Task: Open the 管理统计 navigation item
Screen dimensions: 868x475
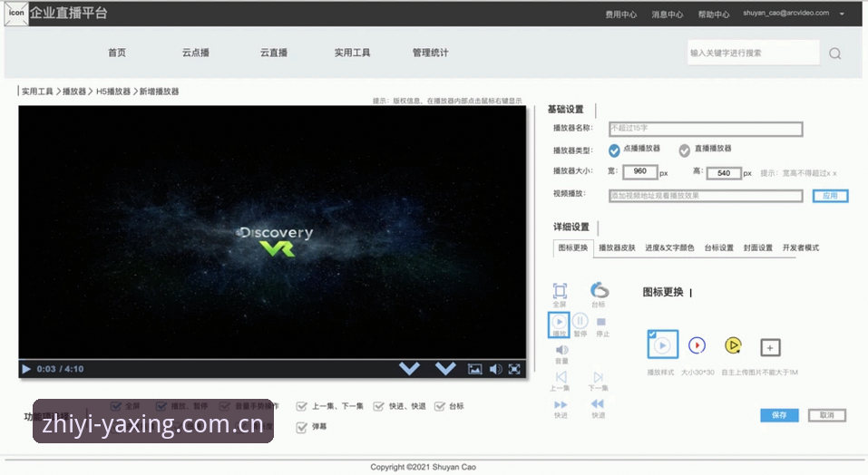Action: [x=430, y=53]
